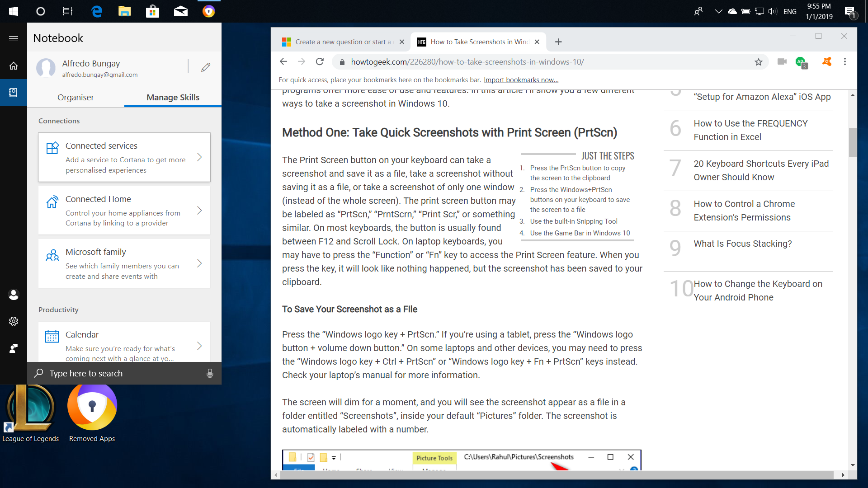
Task: Select the Home icon in Cortana sidebar
Action: [x=14, y=66]
